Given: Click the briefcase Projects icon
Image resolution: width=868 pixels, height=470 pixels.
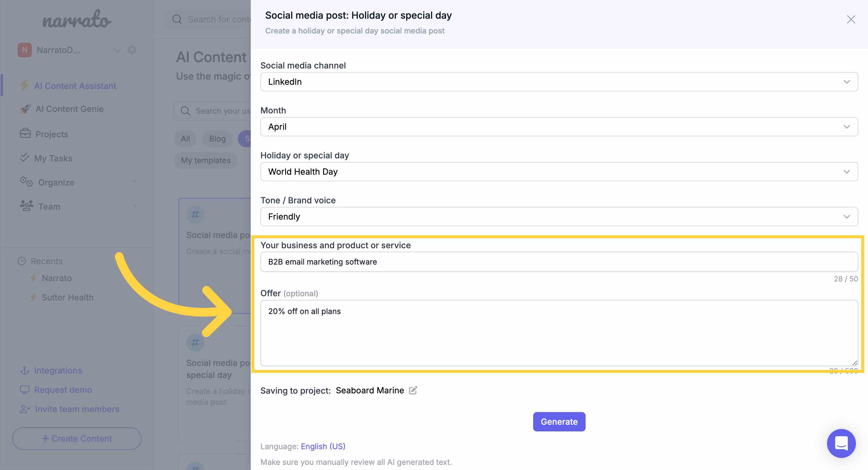Looking at the screenshot, I should pyautogui.click(x=25, y=134).
